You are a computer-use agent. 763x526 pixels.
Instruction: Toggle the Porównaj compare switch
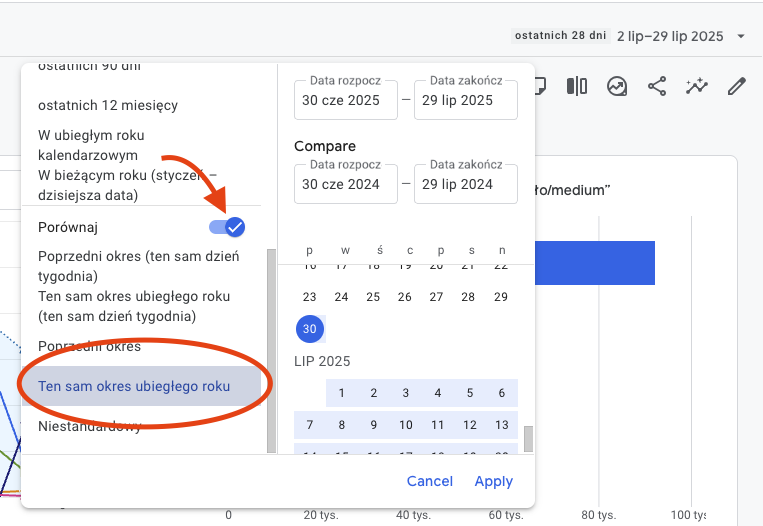(x=227, y=227)
